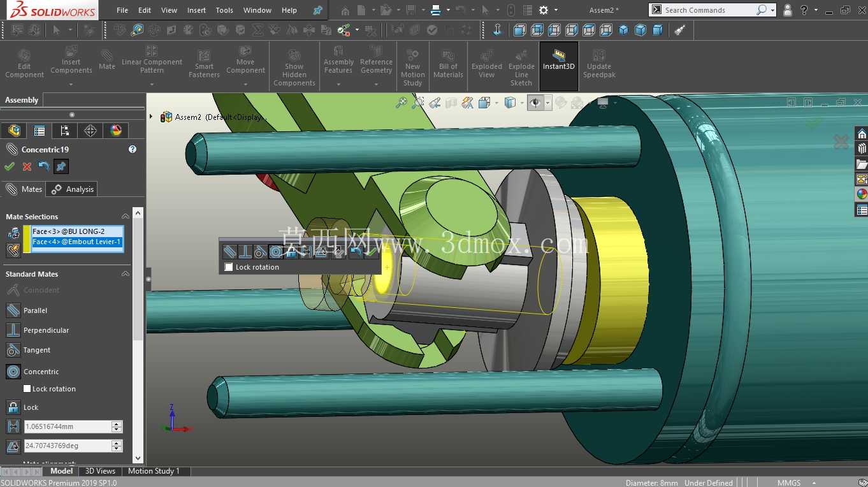This screenshot has width=868, height=487.
Task: Switch to PropertyManager panel tab
Action: tap(39, 131)
